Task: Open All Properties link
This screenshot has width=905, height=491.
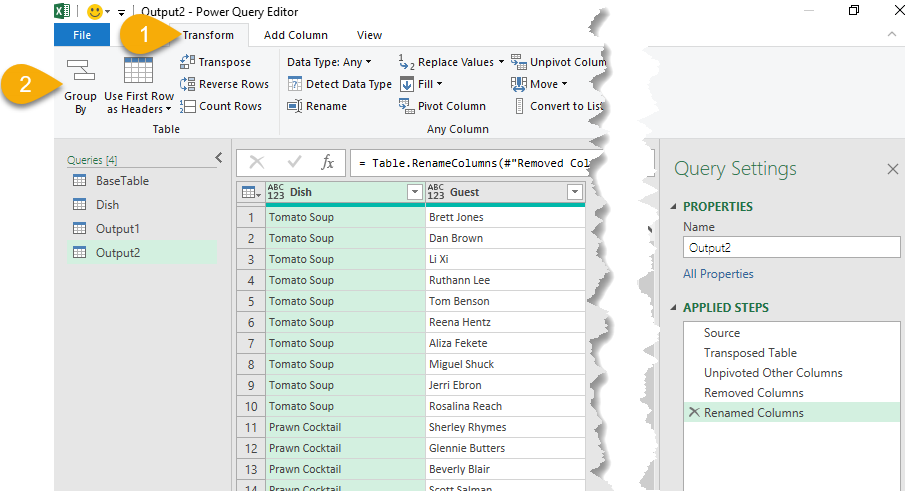Action: click(x=718, y=274)
